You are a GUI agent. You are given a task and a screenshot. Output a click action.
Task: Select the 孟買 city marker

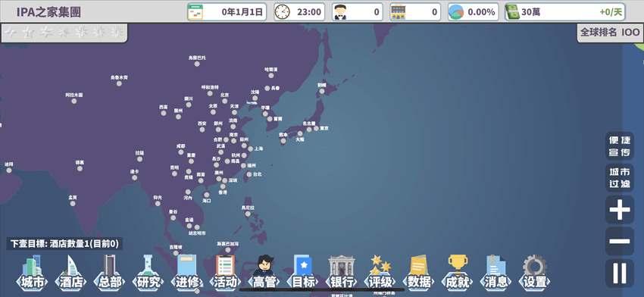pyautogui.click(x=72, y=203)
